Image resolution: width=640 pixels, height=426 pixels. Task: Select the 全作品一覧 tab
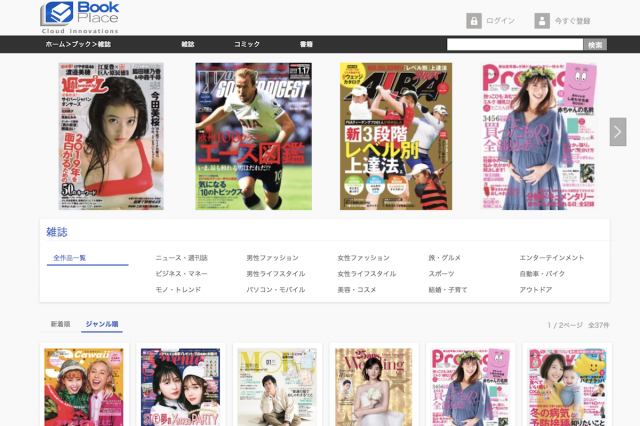(69, 258)
